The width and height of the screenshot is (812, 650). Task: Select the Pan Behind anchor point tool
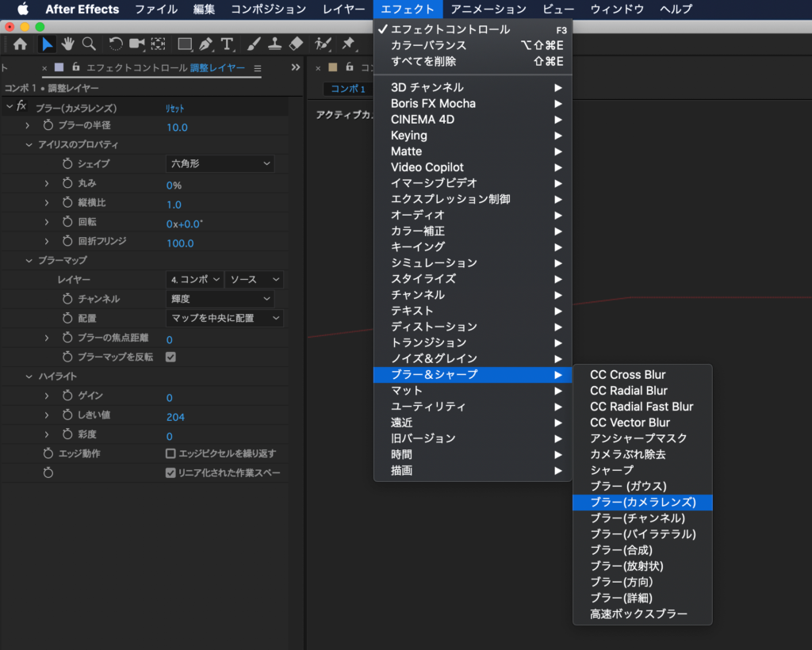pyautogui.click(x=158, y=44)
